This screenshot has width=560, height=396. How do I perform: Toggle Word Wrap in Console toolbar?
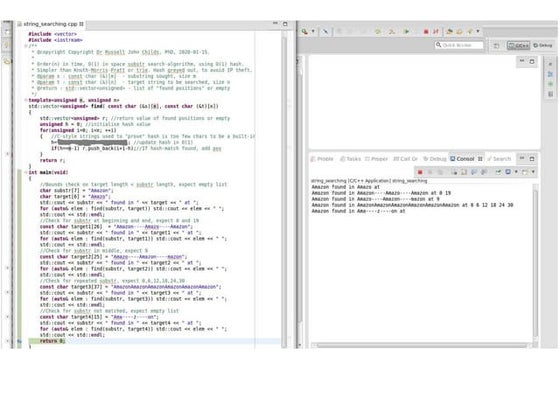point(474,172)
